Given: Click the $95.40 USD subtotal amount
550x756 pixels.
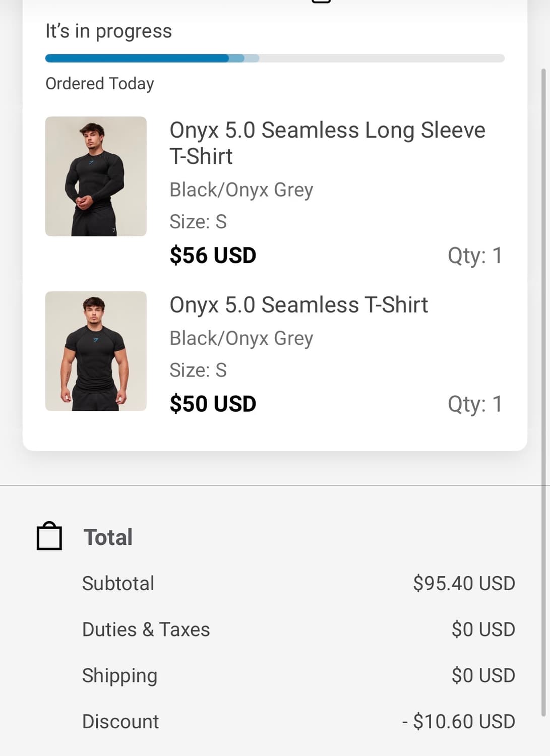Looking at the screenshot, I should point(464,584).
